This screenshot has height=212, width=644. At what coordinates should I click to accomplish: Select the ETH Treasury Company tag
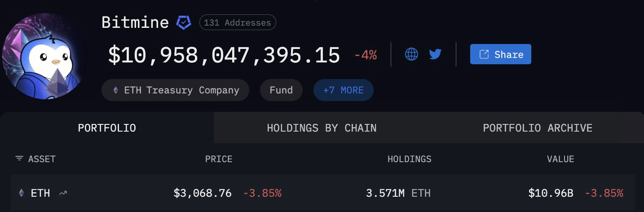click(175, 90)
